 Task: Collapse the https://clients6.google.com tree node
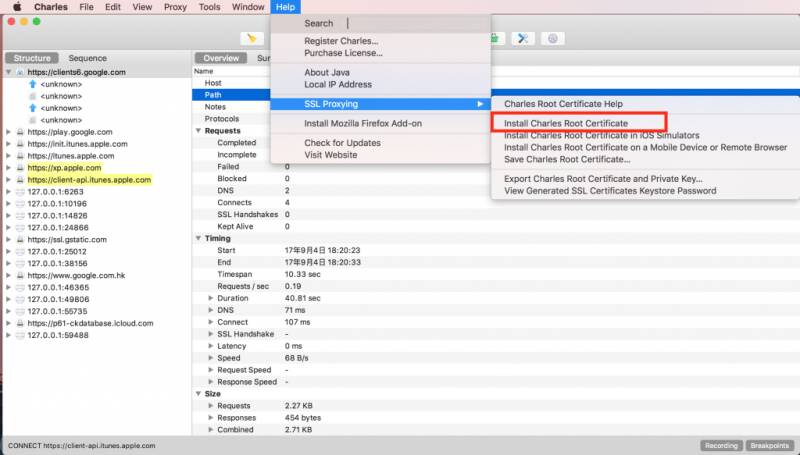[9, 72]
